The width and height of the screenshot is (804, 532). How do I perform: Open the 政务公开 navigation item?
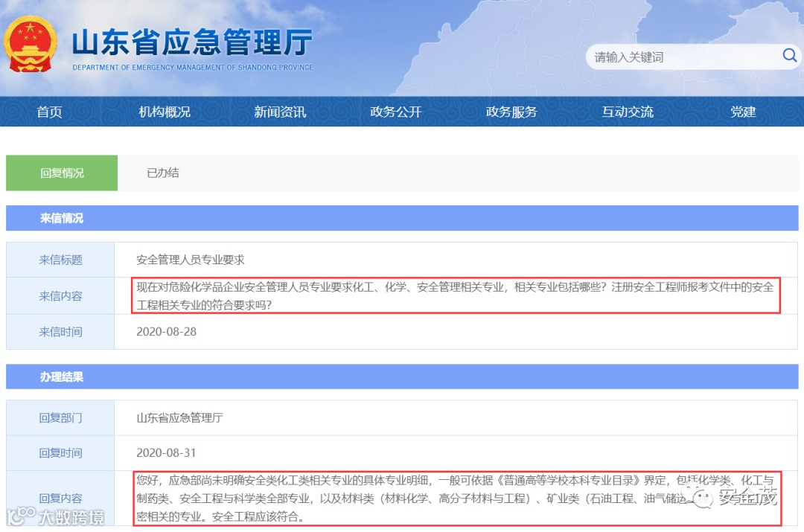pos(396,112)
